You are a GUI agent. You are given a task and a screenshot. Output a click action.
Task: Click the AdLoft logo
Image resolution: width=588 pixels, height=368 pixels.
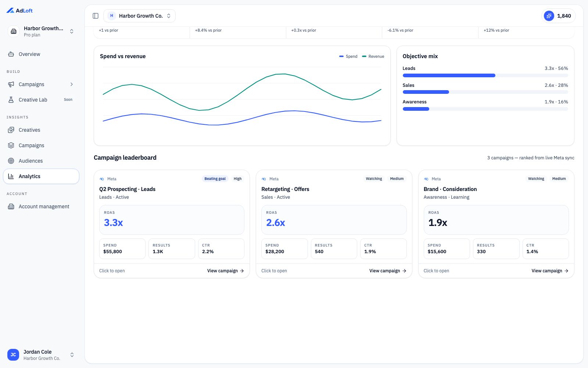point(19,11)
